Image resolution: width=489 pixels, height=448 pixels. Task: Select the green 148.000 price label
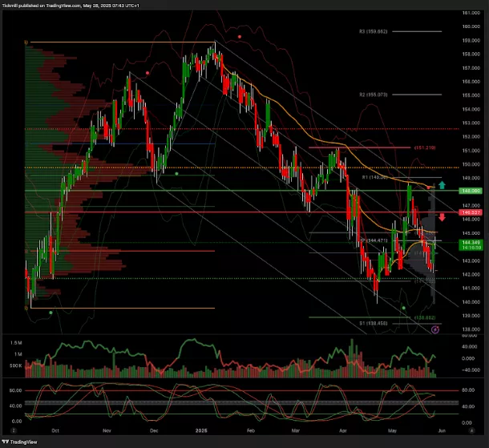[x=469, y=192]
